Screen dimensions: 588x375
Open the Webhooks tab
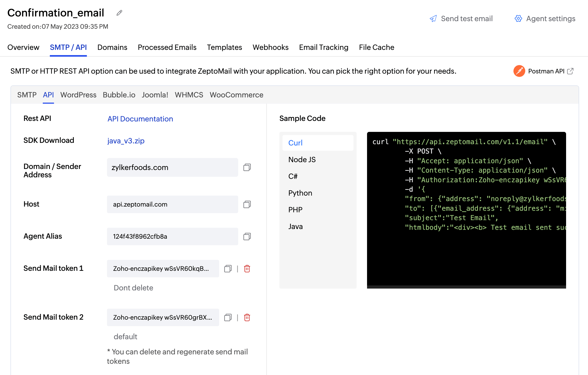[x=271, y=47]
